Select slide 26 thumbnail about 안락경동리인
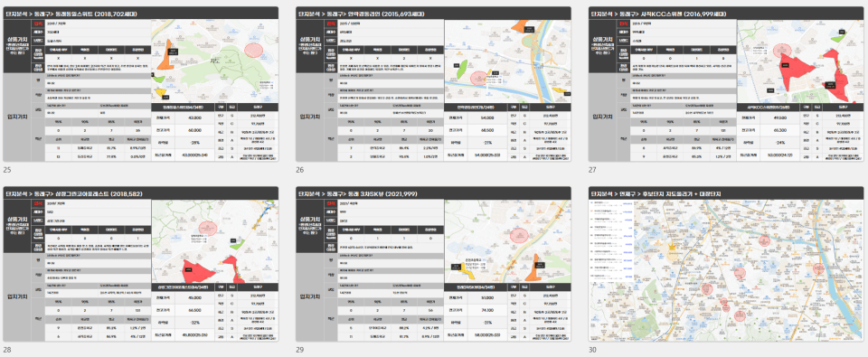 pos(433,84)
